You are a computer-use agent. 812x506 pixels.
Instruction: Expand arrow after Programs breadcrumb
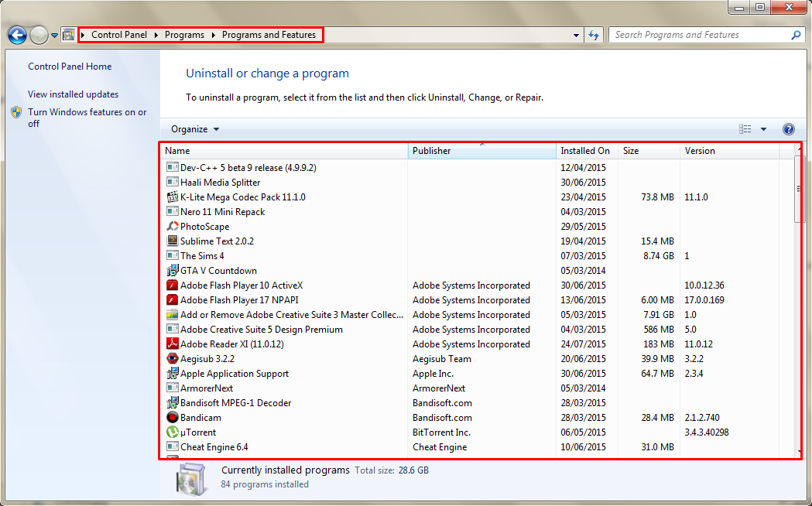click(214, 35)
